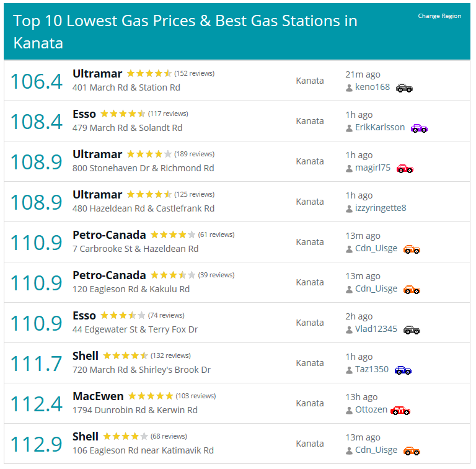Click the 112.9 price for Shell
The height and width of the screenshot is (469, 476).
[37, 444]
